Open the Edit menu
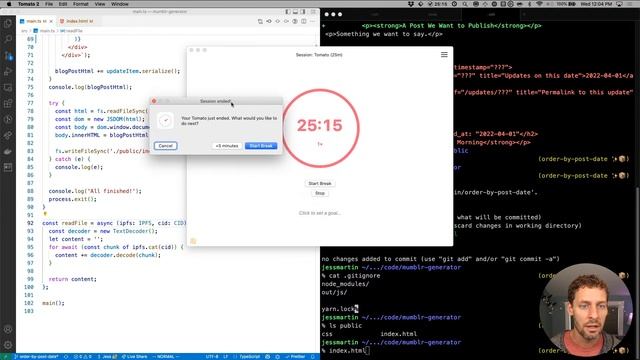This screenshot has height=360, width=640. (63, 4)
